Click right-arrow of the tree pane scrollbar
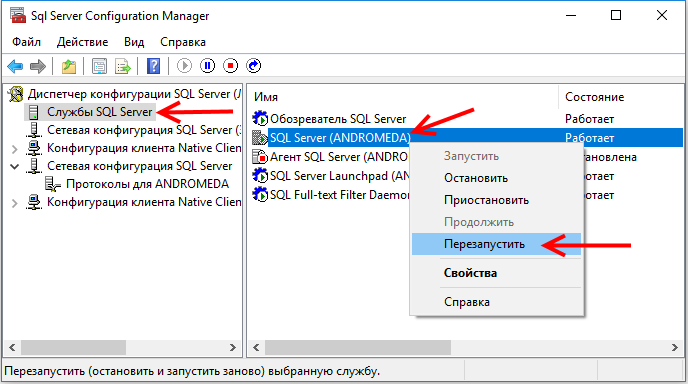688x384 pixels. pyautogui.click(x=233, y=348)
